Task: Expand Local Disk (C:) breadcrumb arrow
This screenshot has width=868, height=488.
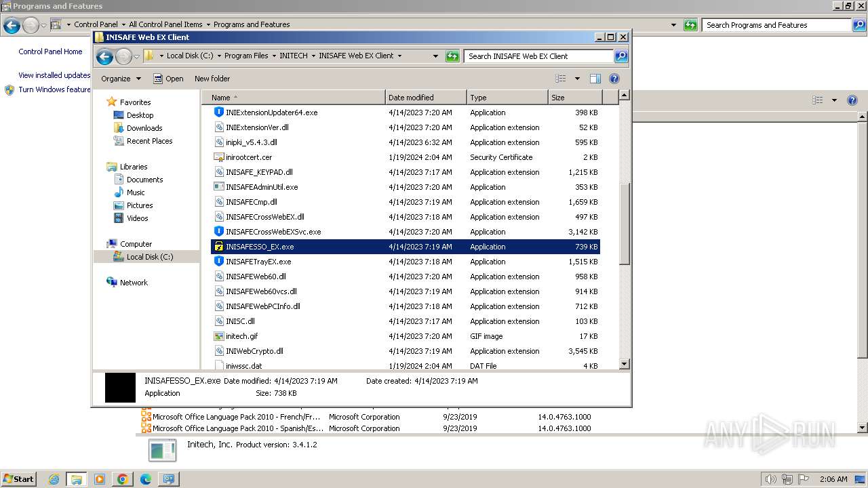Action: point(219,56)
